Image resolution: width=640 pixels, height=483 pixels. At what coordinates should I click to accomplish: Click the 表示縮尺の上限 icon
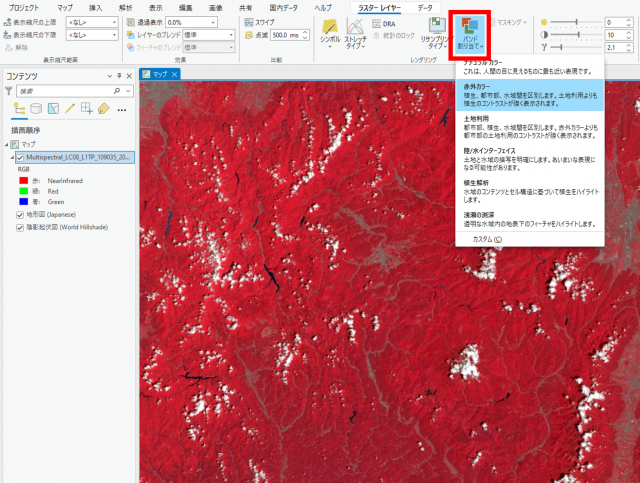click(7, 22)
